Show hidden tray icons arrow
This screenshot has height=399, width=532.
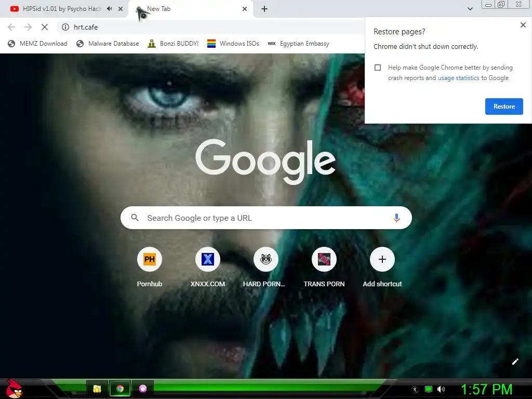pos(415,390)
